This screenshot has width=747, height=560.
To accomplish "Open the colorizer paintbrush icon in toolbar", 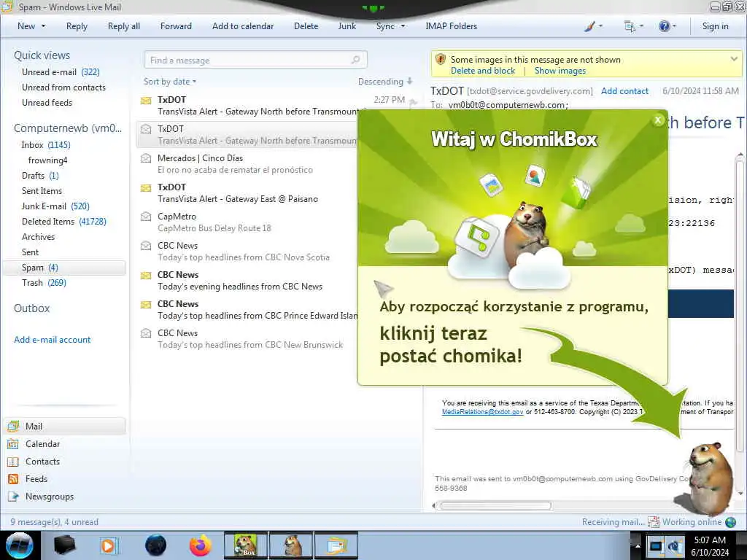I will 589,27.
